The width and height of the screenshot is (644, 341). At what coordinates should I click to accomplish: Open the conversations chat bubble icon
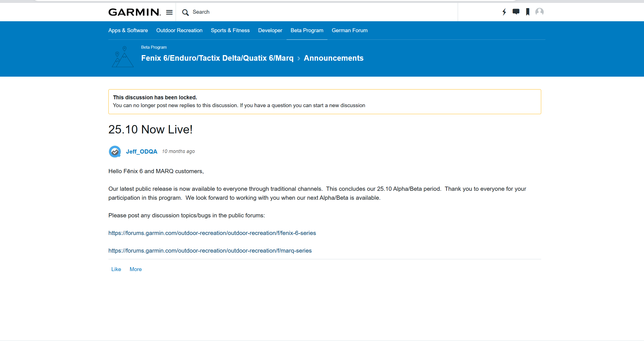click(x=516, y=12)
